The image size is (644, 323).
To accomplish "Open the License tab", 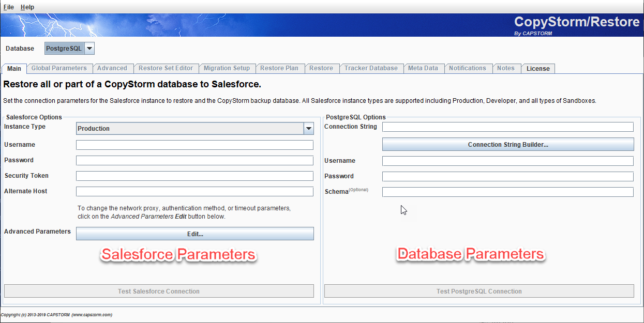I will [x=538, y=68].
